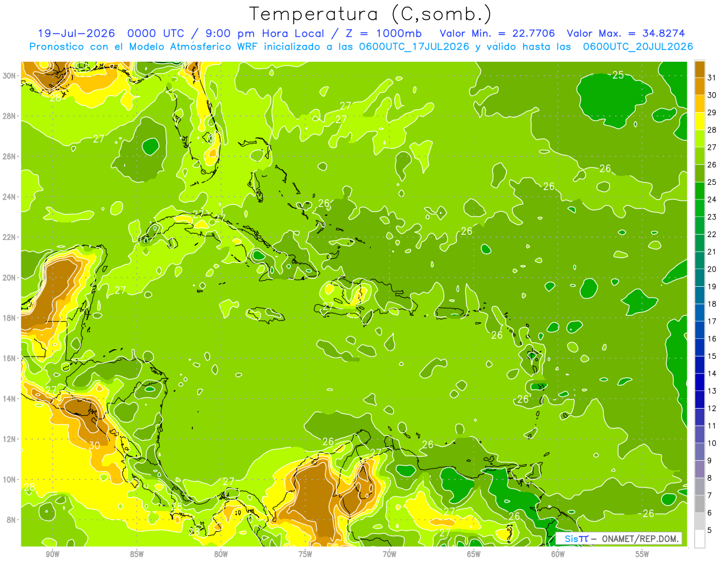Screen dimensions: 728x562
Task: Click the "SisTT – ONAMET/REP.DOM." credit box
Action: tap(619, 538)
